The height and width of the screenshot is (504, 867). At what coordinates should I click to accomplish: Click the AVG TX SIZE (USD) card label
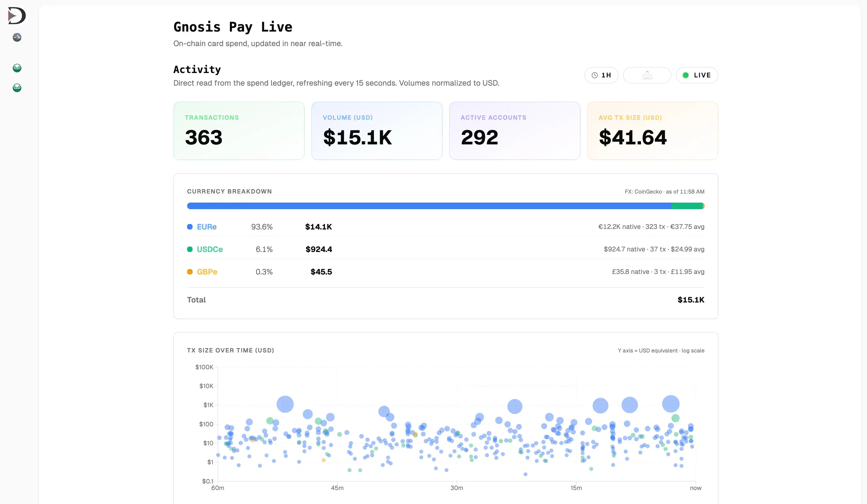(x=630, y=117)
